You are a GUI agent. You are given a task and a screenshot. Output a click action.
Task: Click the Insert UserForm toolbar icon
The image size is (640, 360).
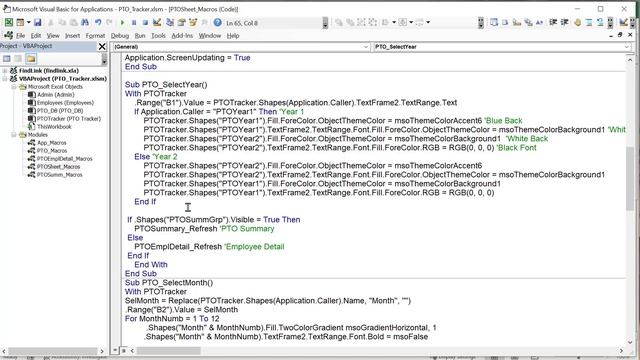coord(20,22)
